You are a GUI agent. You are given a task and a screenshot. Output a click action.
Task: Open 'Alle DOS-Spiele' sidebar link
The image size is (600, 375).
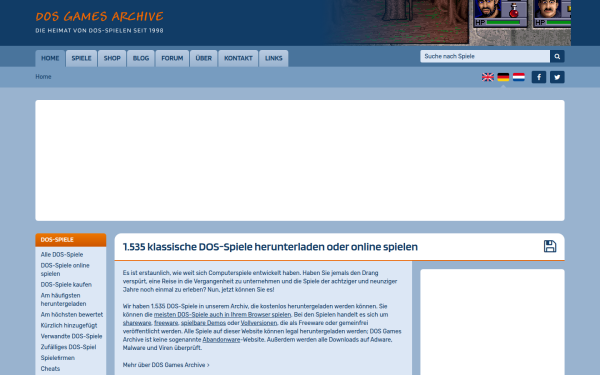click(62, 254)
